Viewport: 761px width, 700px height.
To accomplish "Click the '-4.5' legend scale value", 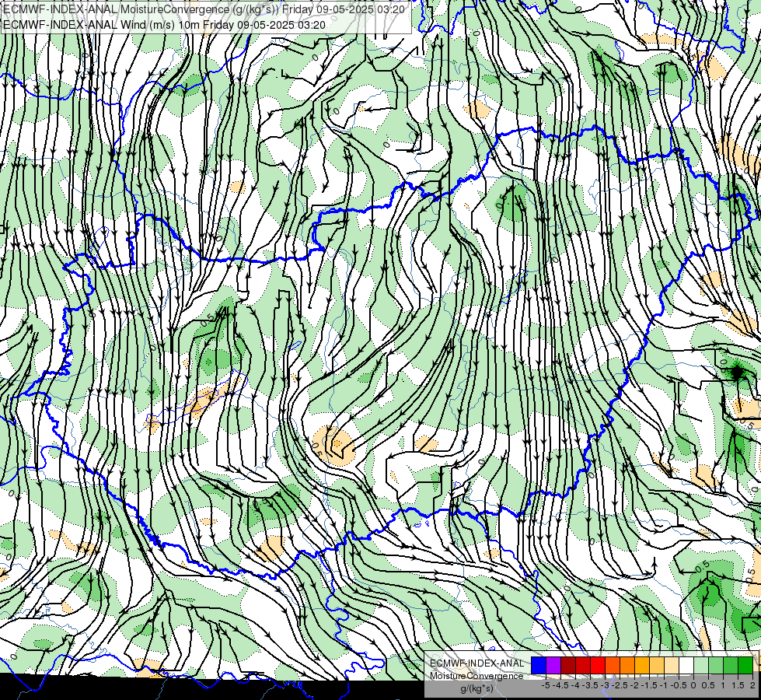I will pyautogui.click(x=560, y=685).
